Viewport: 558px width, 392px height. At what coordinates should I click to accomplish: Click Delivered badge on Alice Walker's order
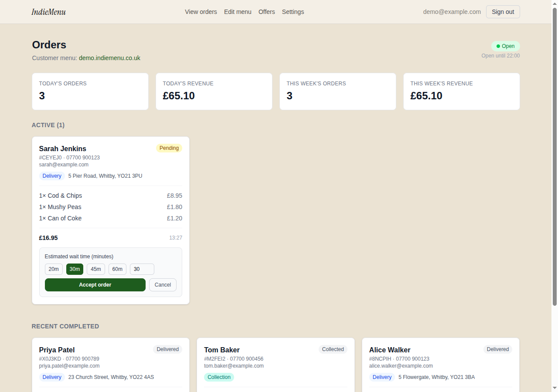pyautogui.click(x=498, y=349)
